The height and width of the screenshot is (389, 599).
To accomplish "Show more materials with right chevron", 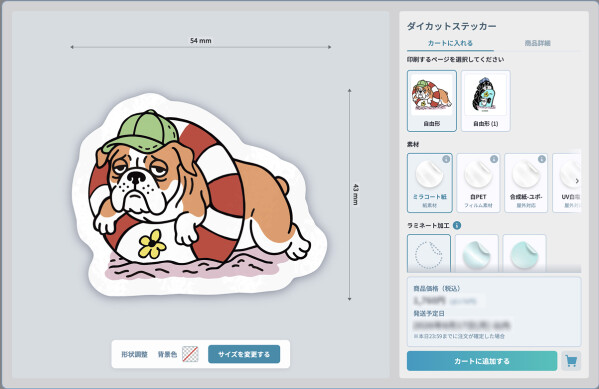I will coord(577,181).
